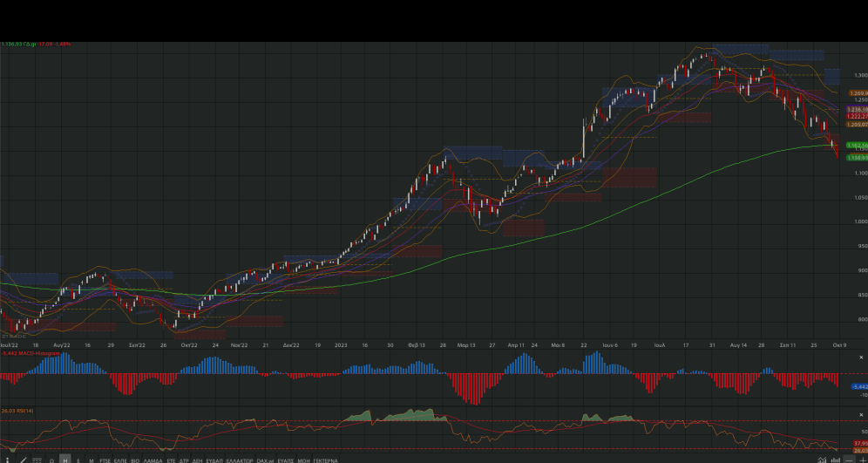Load the ΓΕΚΤΕΡΝΑ symbol chart
The height and width of the screenshot is (463, 868).
coord(326,460)
